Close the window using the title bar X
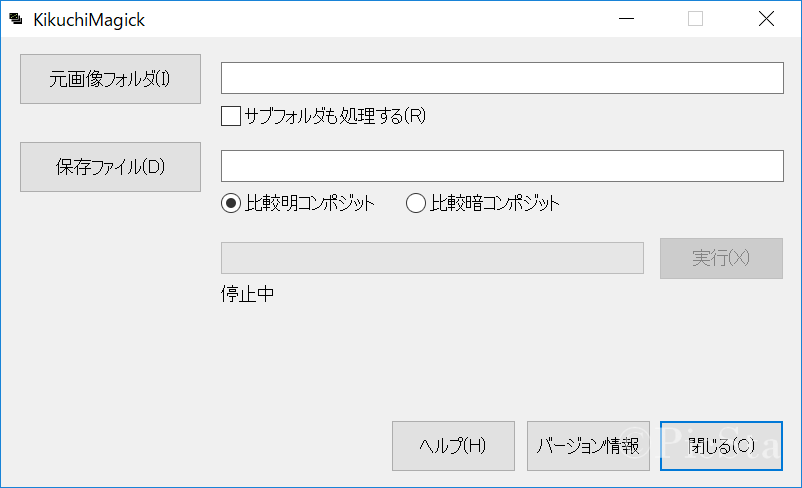This screenshot has height=488, width=802. click(x=766, y=18)
